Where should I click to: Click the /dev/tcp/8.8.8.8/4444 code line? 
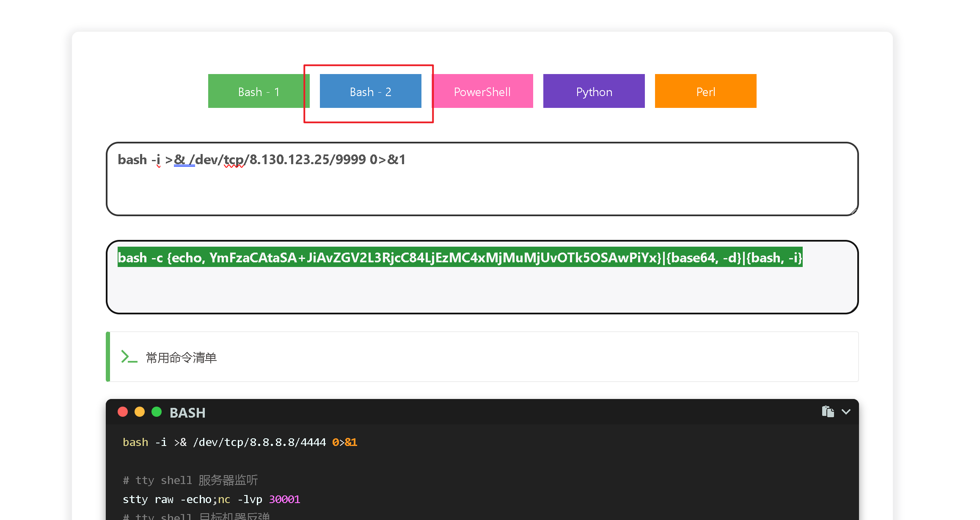(x=259, y=442)
